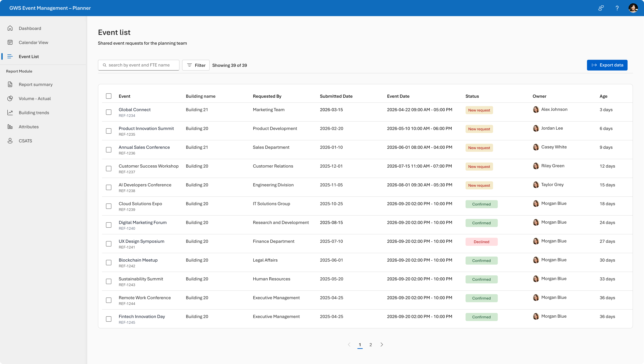The image size is (644, 364).
Task: Check the Global Connect row checkbox
Action: (x=108, y=112)
